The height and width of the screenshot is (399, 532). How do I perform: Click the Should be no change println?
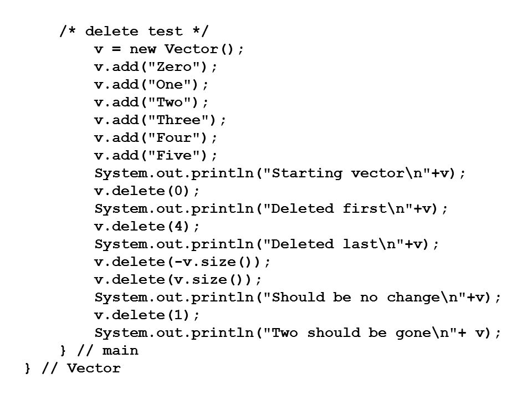coord(298,298)
